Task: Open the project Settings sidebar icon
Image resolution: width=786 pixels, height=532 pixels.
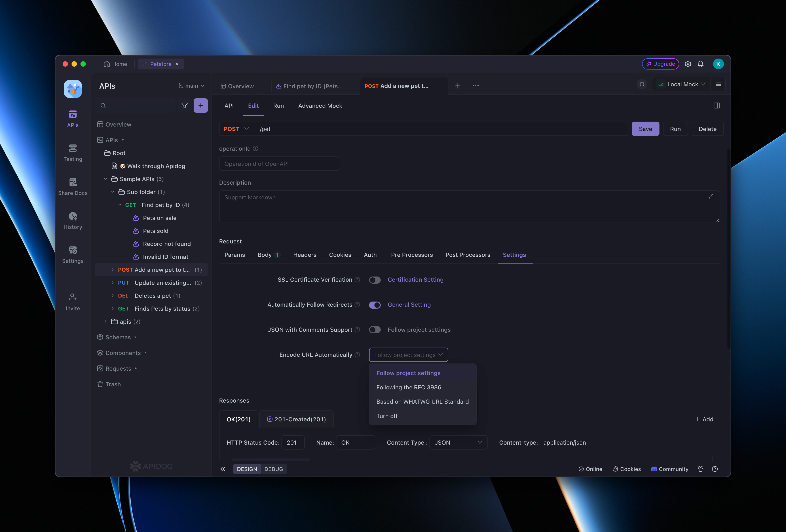Action: tap(73, 250)
